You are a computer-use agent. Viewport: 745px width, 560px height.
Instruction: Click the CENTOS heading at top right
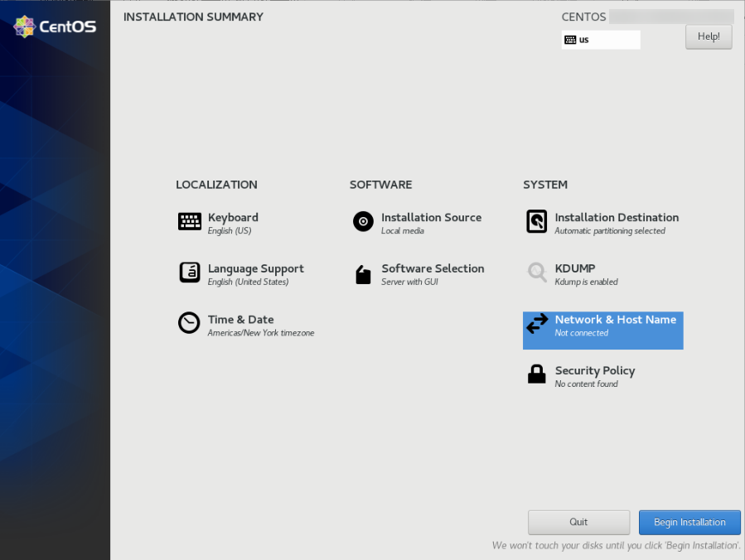(583, 17)
